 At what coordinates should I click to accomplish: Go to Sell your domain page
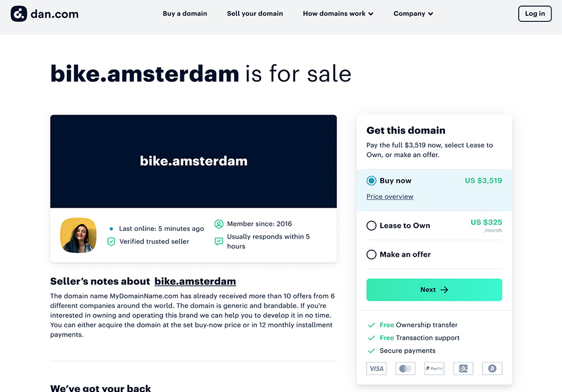coord(255,14)
